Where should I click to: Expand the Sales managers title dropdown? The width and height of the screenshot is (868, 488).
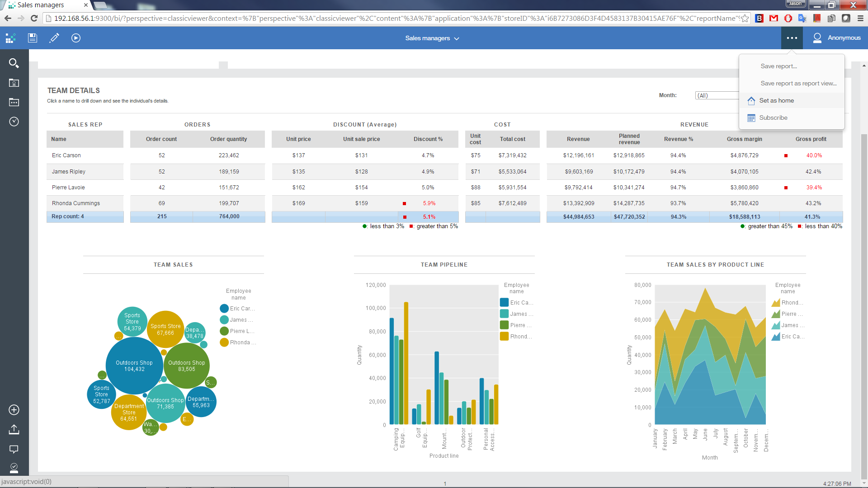[x=457, y=38]
